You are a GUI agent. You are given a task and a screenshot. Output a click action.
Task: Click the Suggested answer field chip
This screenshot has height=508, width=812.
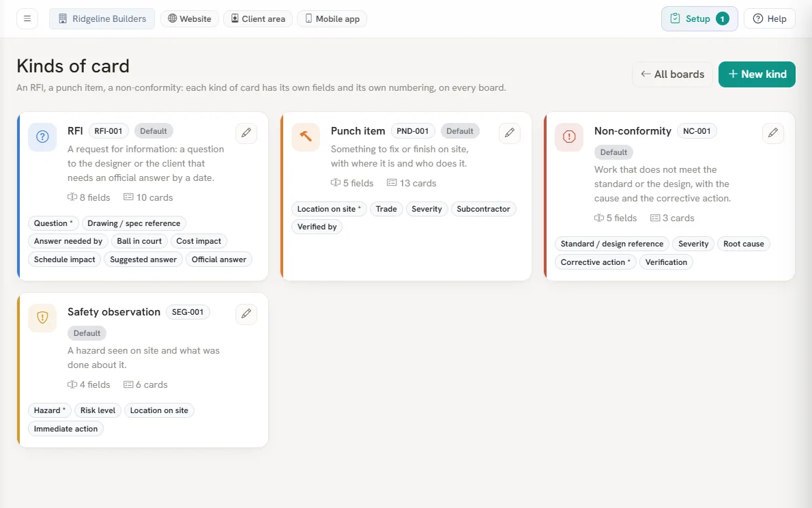click(143, 259)
